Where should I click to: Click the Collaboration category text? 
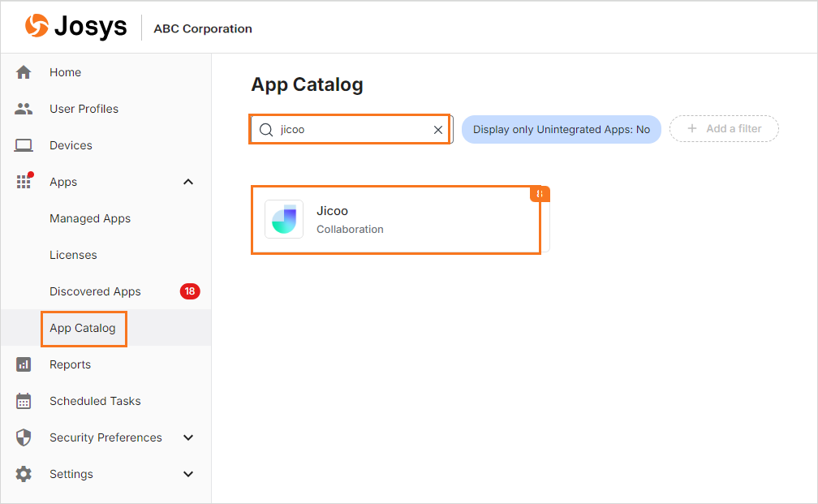(350, 229)
